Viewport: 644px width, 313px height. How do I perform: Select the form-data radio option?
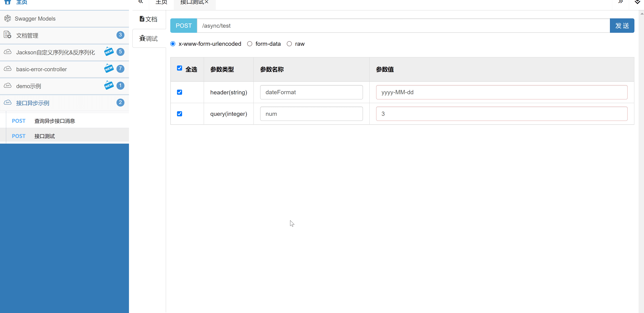(x=250, y=44)
